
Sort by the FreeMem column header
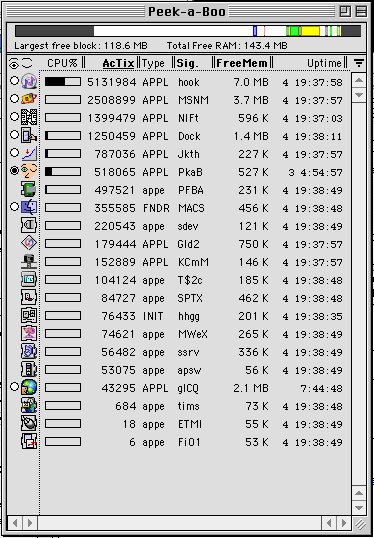click(x=242, y=63)
